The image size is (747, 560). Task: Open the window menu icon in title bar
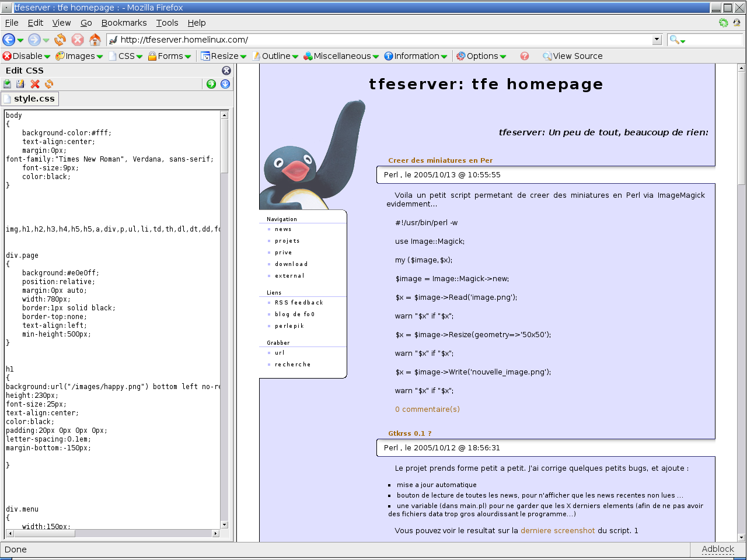7,8
